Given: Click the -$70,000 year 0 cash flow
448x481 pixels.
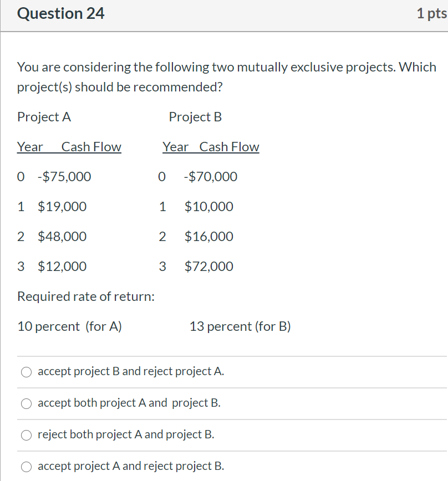Looking at the screenshot, I should pyautogui.click(x=210, y=177).
